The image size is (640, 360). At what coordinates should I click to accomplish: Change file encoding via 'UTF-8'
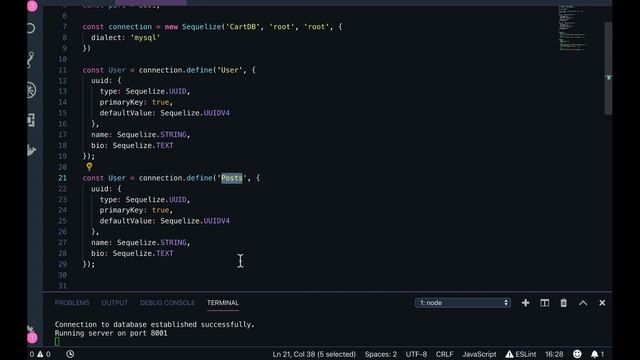click(416, 354)
